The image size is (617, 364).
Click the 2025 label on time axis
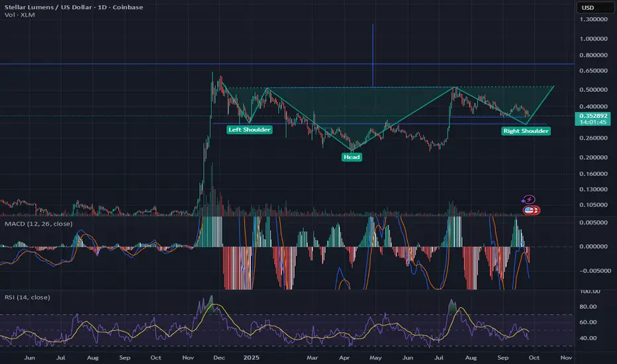pyautogui.click(x=251, y=357)
